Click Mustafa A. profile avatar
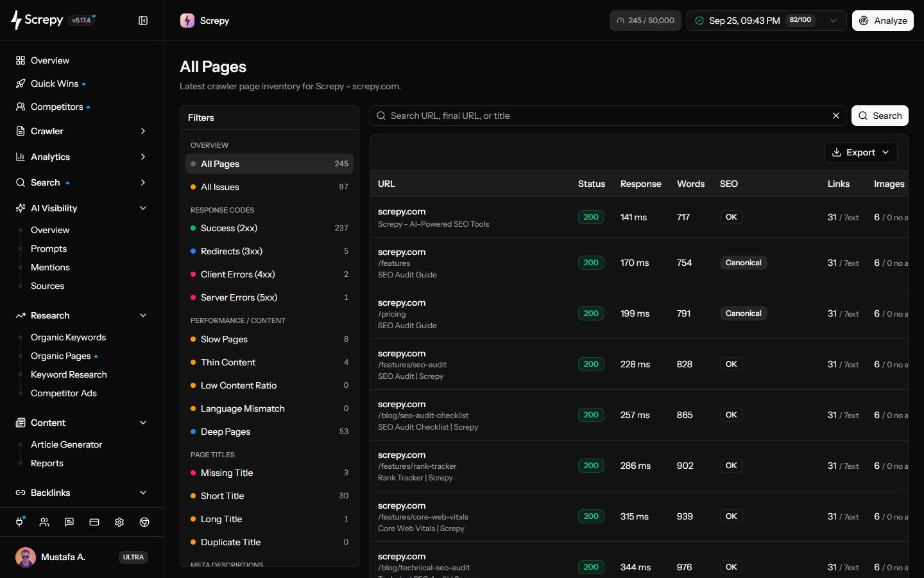 (26, 557)
